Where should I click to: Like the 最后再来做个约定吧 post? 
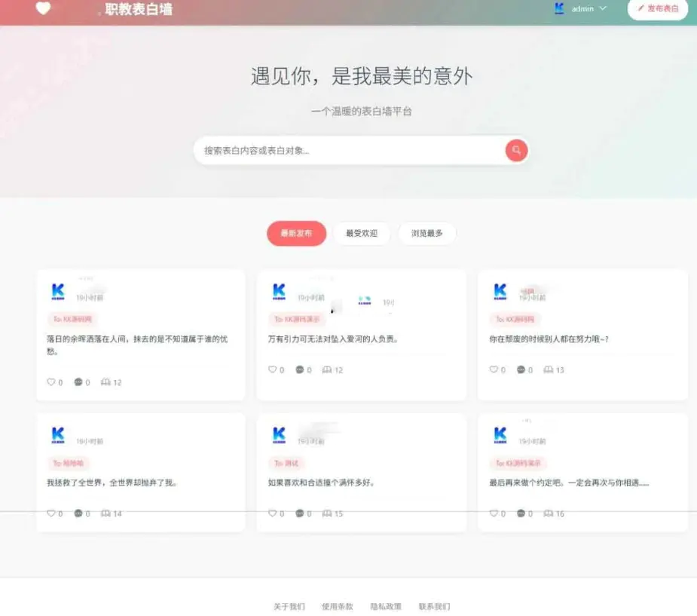[x=494, y=513]
